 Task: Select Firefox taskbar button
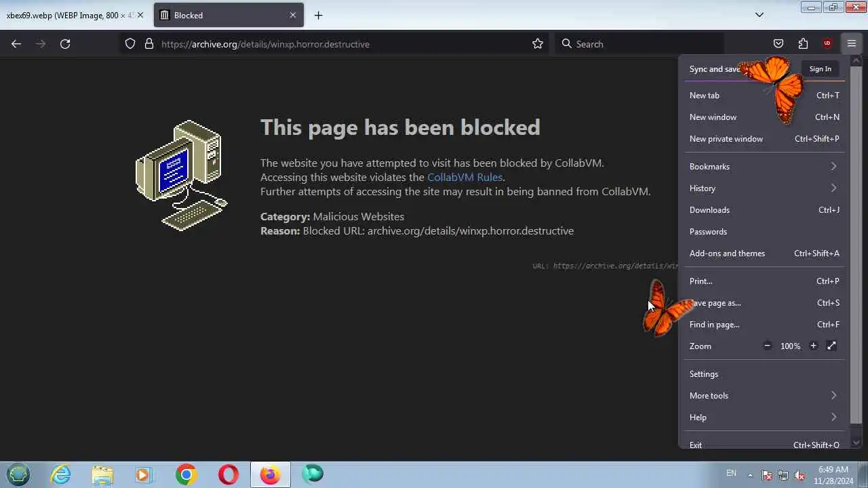coord(270,474)
